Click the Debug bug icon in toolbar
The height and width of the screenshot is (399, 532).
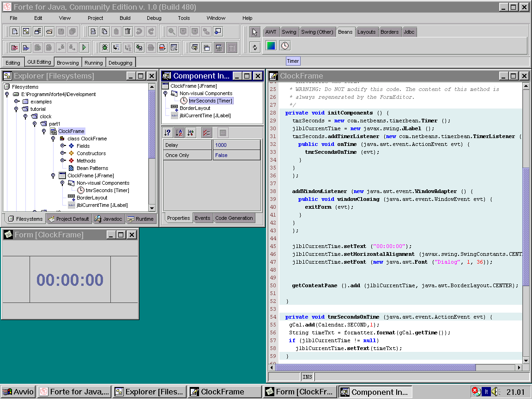click(x=105, y=47)
